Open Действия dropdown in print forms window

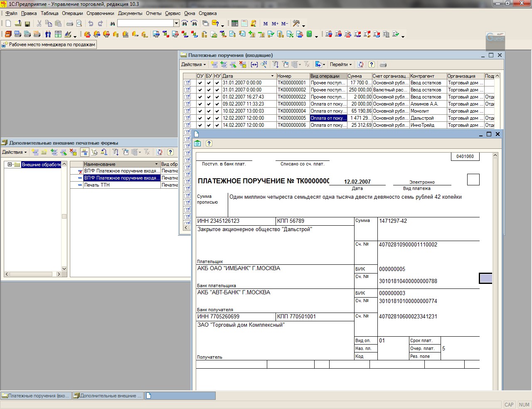pos(14,152)
